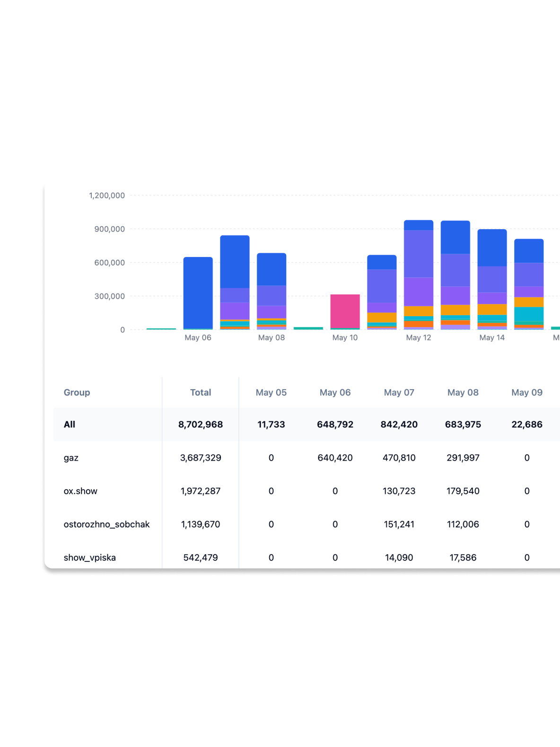Click the stacked May 08 chart bar
This screenshot has width=560, height=747.
click(271, 291)
